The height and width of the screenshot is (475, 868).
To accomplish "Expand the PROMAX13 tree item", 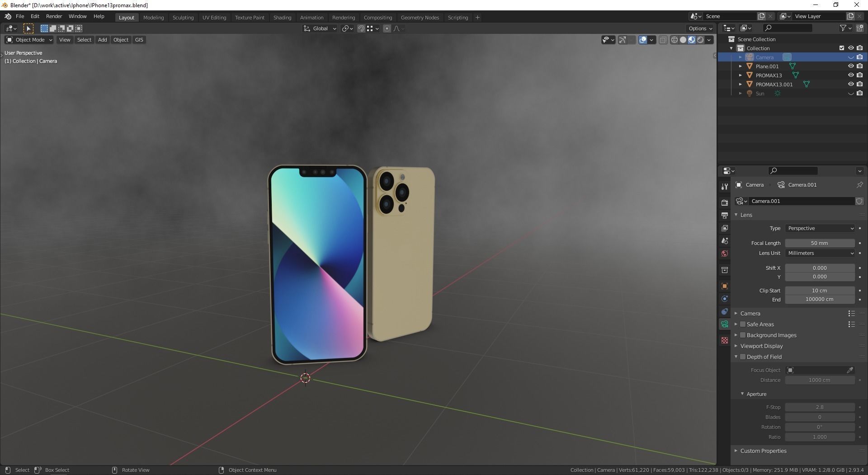I will (740, 75).
